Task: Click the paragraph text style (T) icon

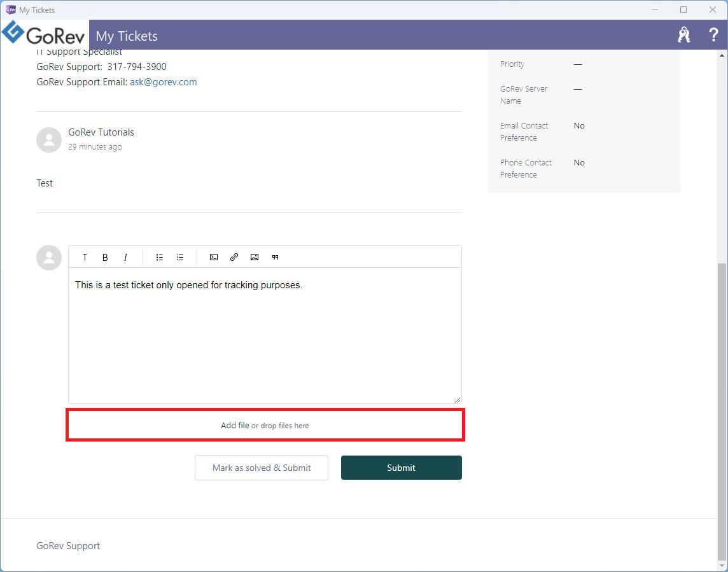Action: point(85,257)
